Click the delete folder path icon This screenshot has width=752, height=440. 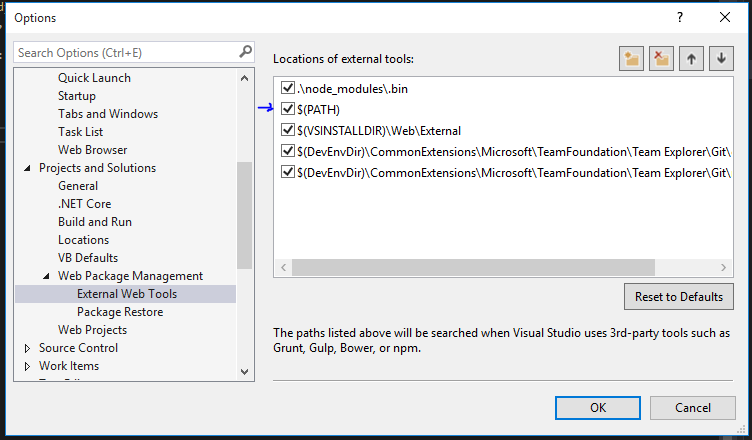click(x=661, y=59)
